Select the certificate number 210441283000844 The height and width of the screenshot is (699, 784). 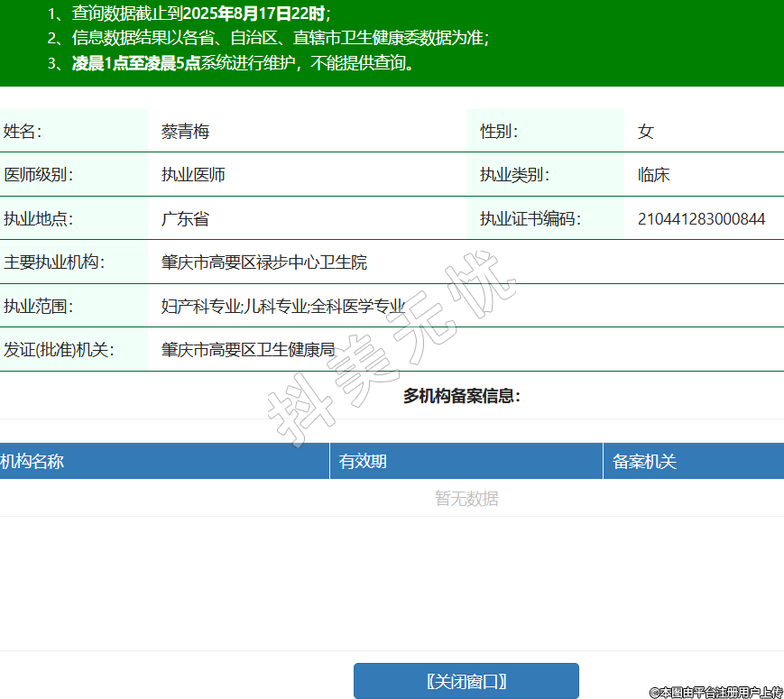(701, 219)
